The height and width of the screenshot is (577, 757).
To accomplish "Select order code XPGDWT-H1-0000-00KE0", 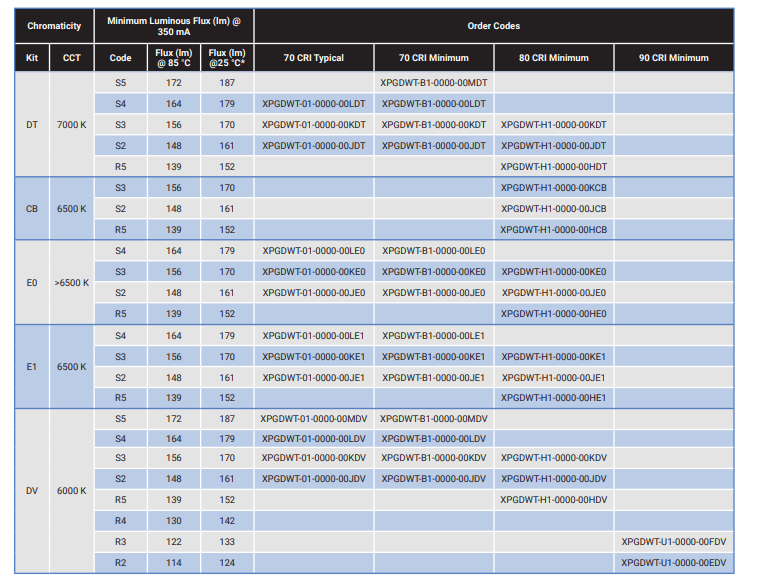I will (x=554, y=272).
